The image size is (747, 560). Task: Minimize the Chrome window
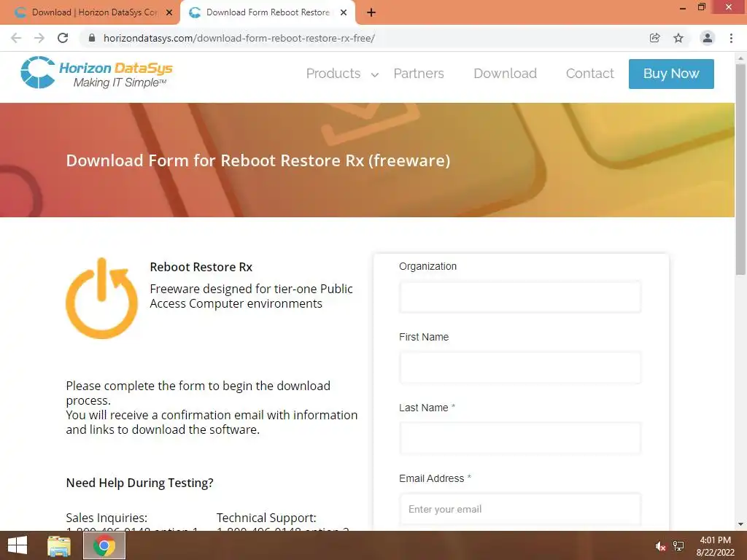tap(683, 7)
